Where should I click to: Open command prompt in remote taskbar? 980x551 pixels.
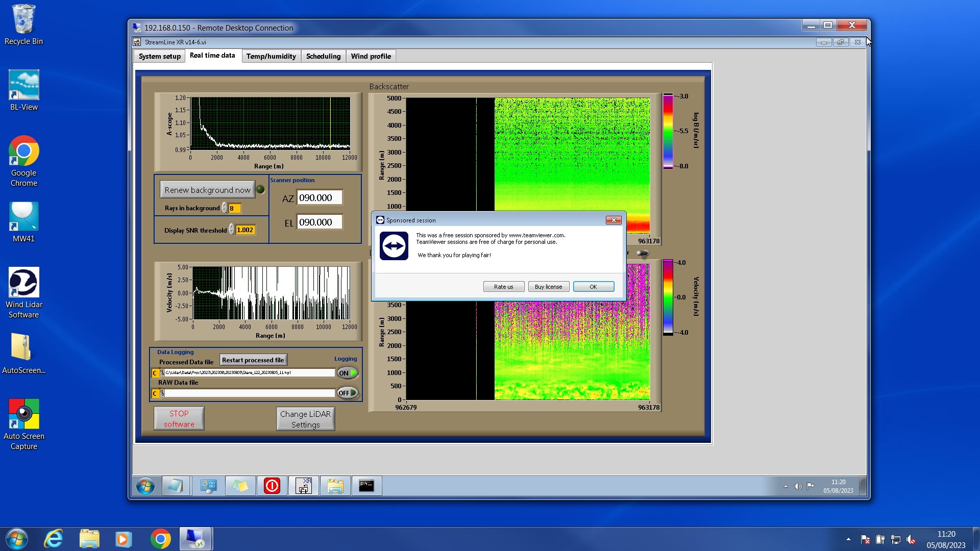[x=366, y=486]
